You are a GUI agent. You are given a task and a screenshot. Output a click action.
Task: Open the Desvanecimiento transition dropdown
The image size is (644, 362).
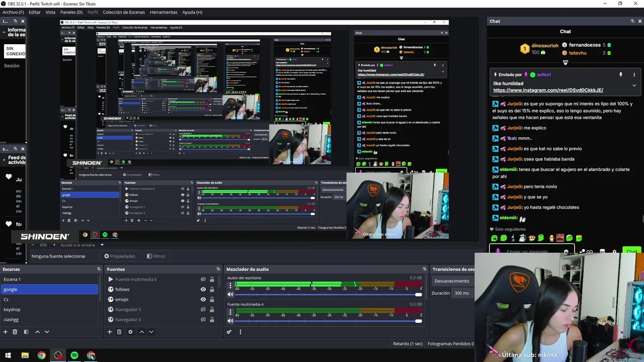[453, 281]
